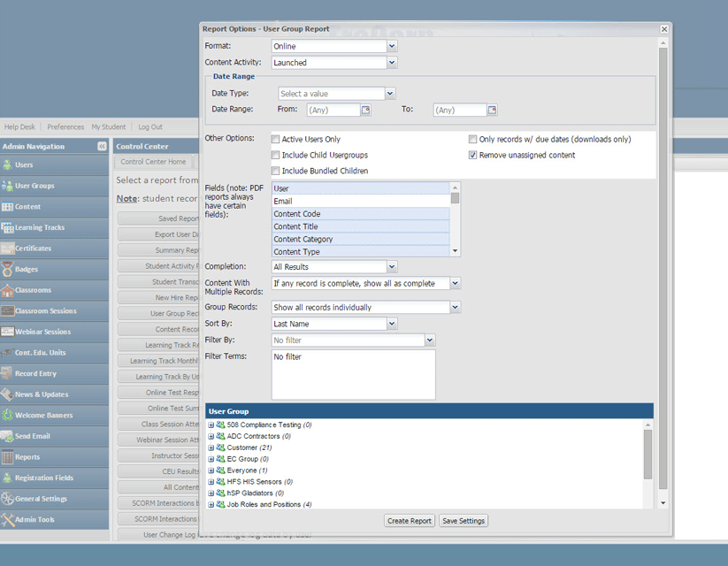Uncheck Remove unassigned content
This screenshot has width=728, height=566.
473,156
